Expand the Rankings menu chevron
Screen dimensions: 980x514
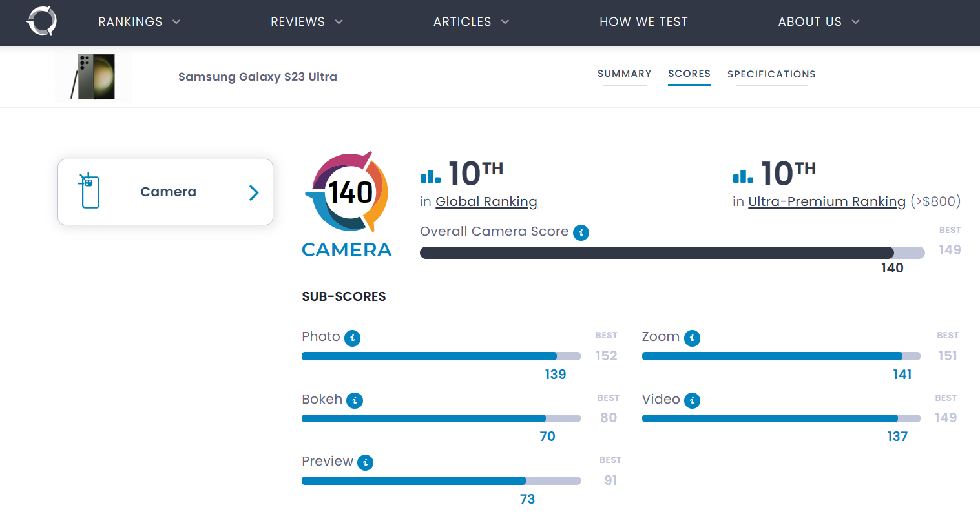(176, 22)
